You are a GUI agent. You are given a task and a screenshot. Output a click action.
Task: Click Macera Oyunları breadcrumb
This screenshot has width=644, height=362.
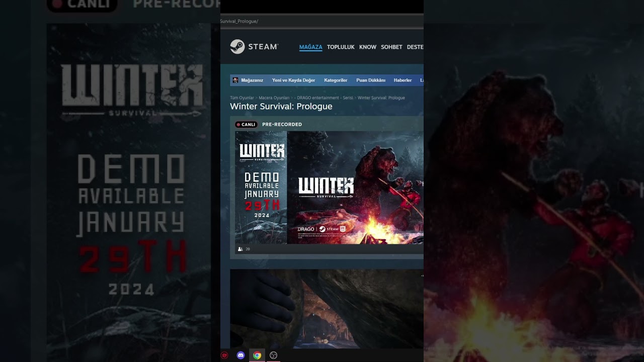274,98
